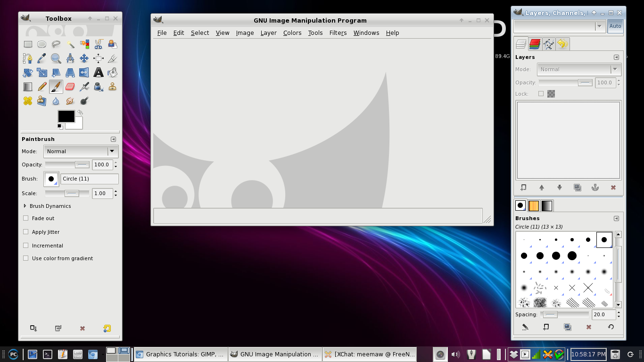Activate the Airbrush tool
644x362 pixels.
pos(84,87)
